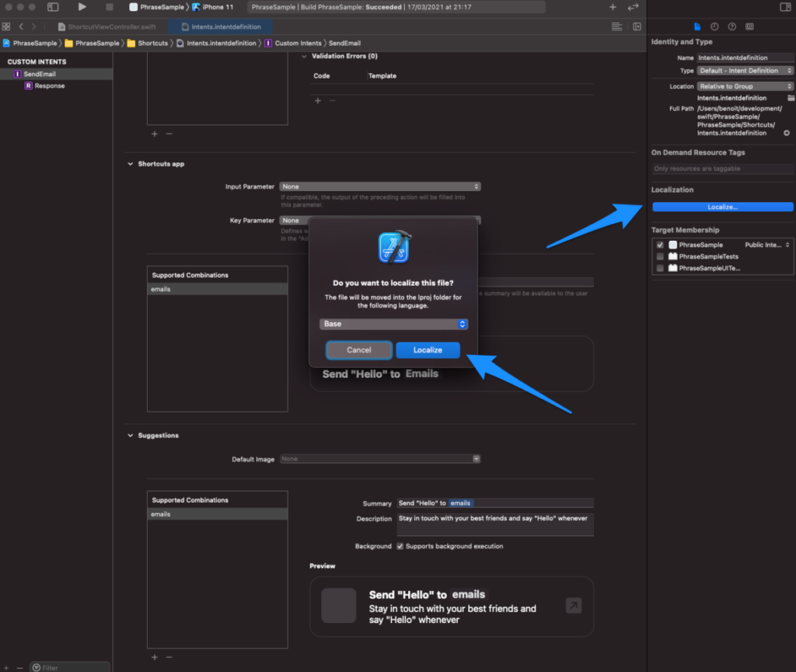Edit the file Name field
The width and height of the screenshot is (796, 672).
[745, 57]
